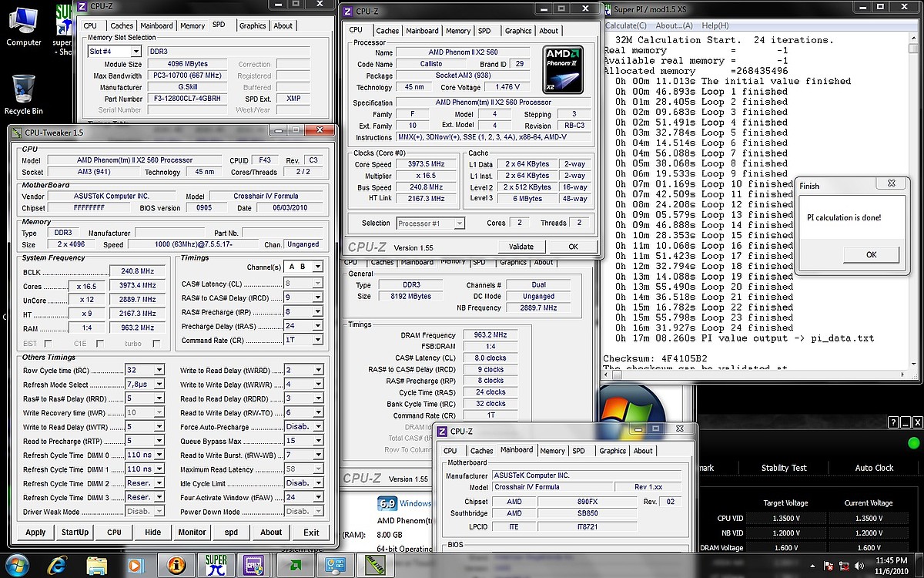Click the Apply button in CPU-Tweaker

pyautogui.click(x=35, y=532)
